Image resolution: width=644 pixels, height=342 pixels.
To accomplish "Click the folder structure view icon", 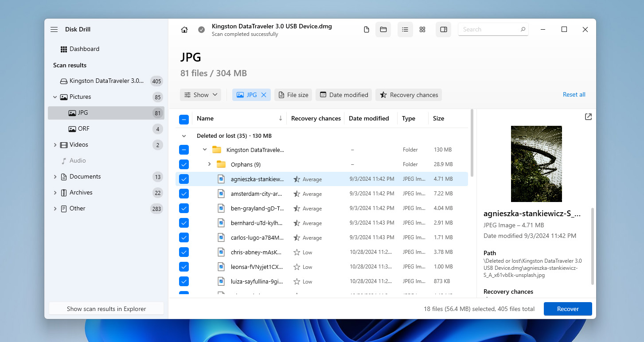I will 383,29.
